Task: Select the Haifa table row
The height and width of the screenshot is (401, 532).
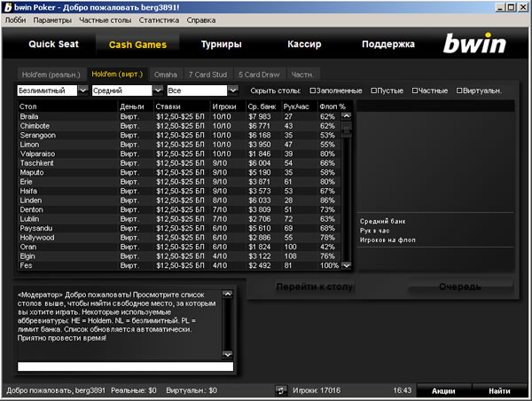Action: (x=179, y=191)
